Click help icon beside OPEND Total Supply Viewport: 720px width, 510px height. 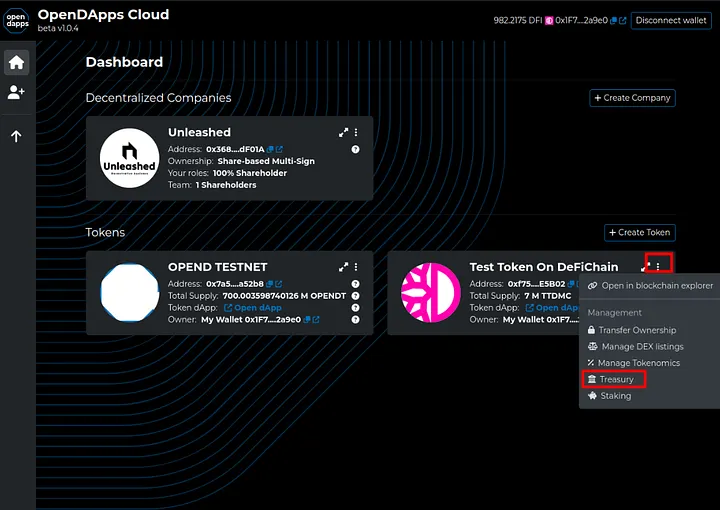coord(355,296)
